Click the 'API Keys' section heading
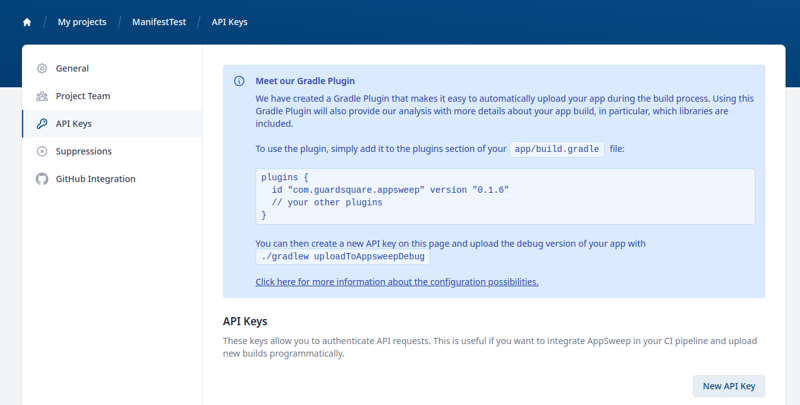This screenshot has width=800, height=405. point(245,321)
